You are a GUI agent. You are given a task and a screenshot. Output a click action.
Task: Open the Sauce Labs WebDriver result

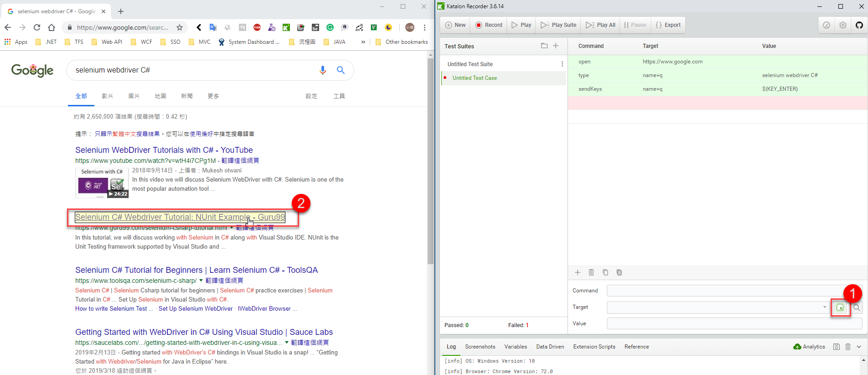pyautogui.click(x=204, y=332)
